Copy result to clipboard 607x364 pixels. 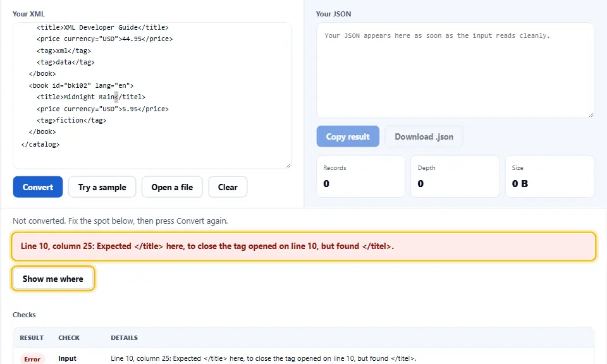click(x=348, y=136)
